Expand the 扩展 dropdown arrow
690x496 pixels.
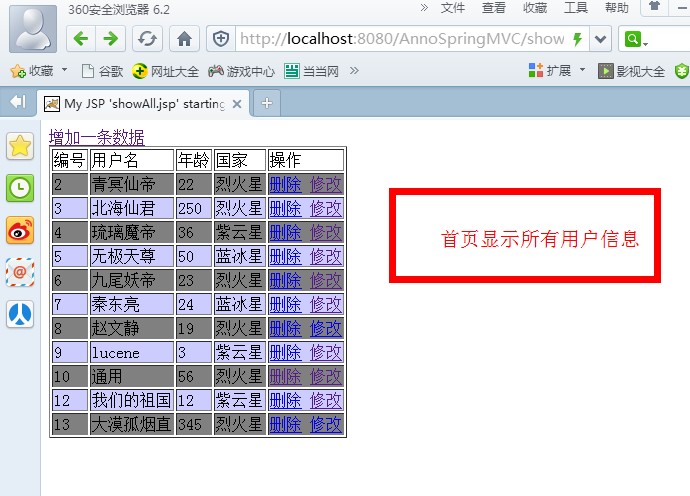click(x=583, y=70)
